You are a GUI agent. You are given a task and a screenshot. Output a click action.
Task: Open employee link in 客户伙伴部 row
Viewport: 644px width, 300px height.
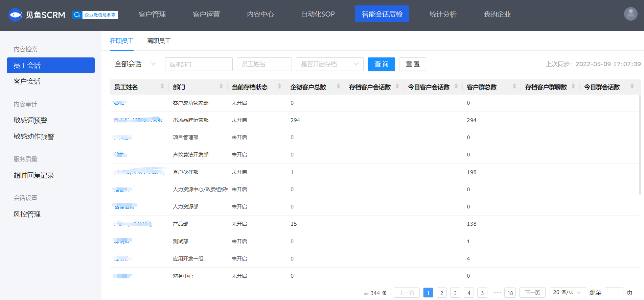tap(139, 172)
